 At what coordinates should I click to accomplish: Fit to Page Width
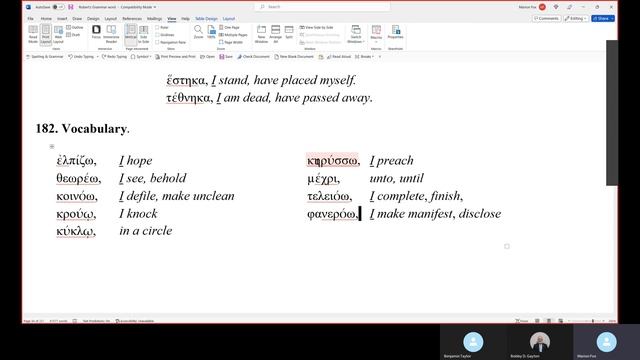231,42
